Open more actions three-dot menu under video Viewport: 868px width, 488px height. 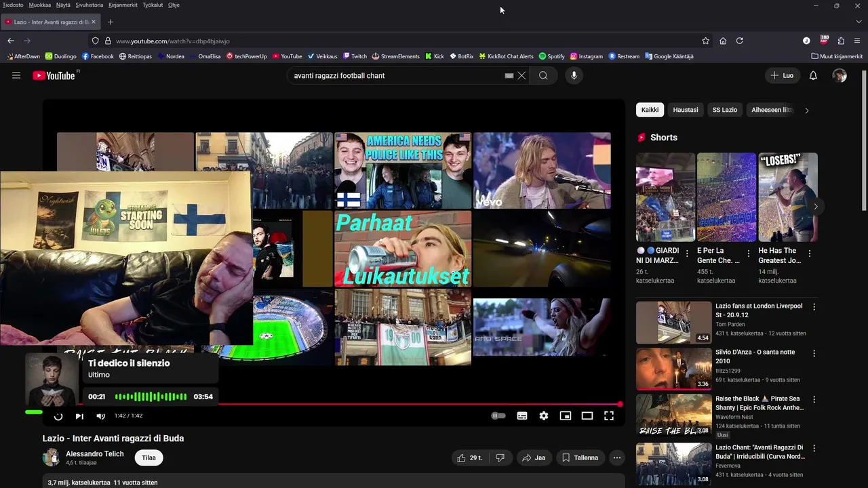(x=616, y=457)
